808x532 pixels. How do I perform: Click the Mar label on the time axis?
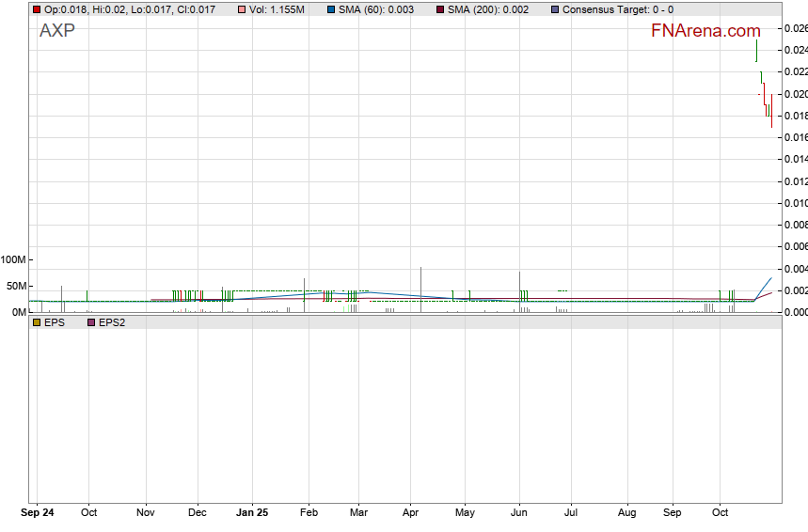point(357,513)
